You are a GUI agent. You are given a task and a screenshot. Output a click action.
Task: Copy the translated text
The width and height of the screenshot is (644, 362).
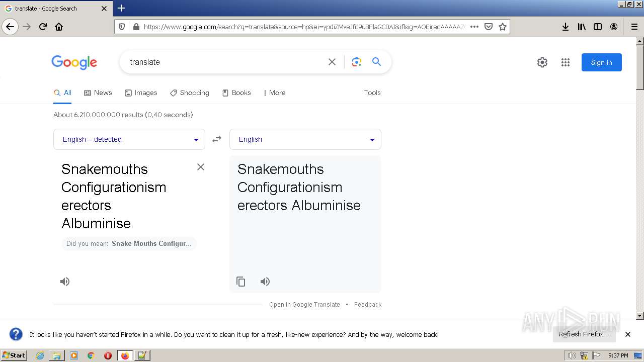click(x=241, y=282)
